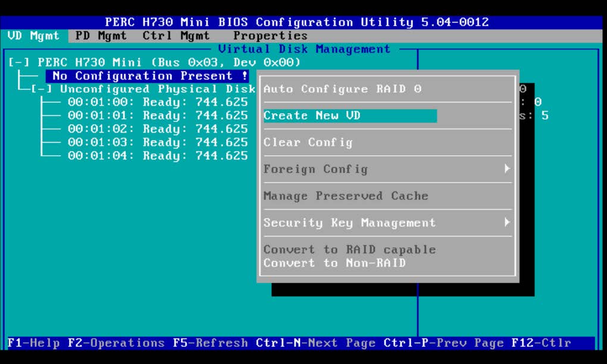The width and height of the screenshot is (607, 364).
Task: Select physical disk 00:01:01
Action: 158,115
